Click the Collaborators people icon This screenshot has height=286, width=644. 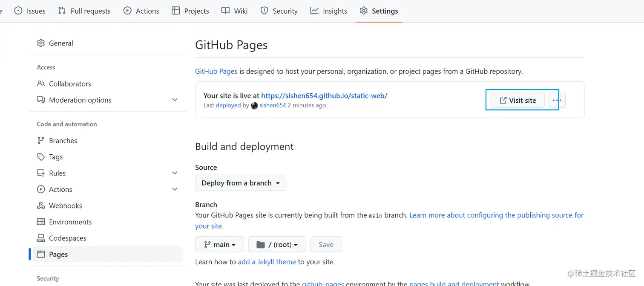41,84
